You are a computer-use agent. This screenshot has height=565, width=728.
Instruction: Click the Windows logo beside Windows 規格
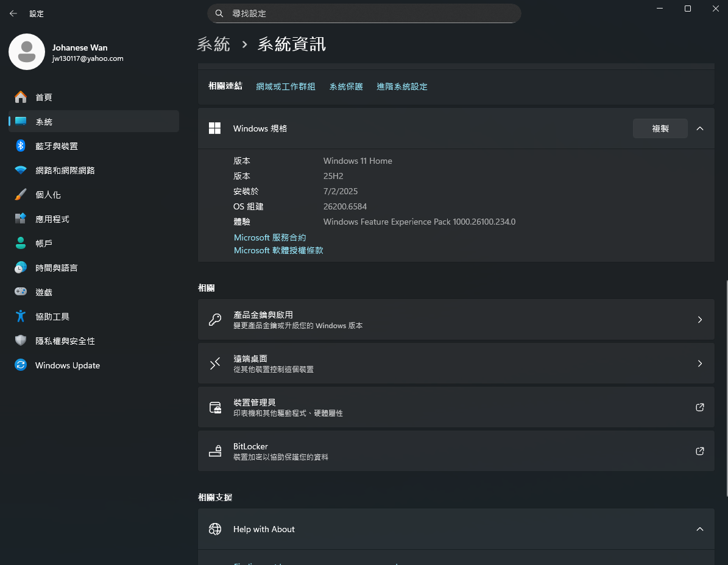point(214,128)
